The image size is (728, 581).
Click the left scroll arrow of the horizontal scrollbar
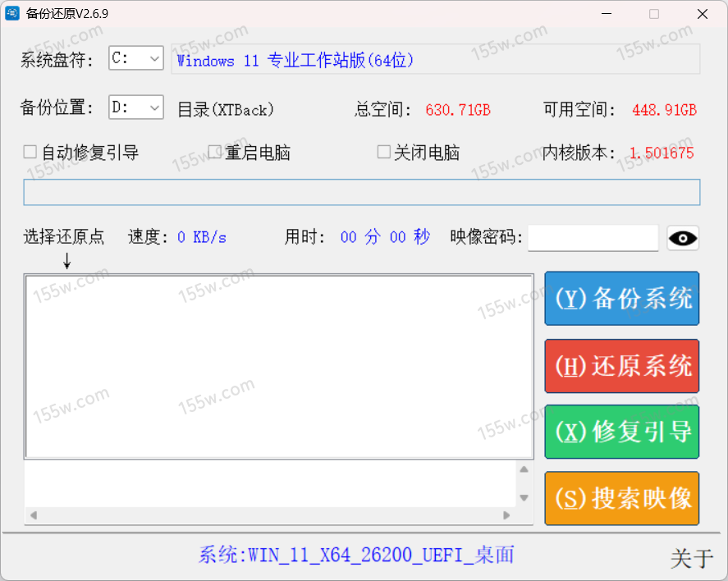(34, 515)
